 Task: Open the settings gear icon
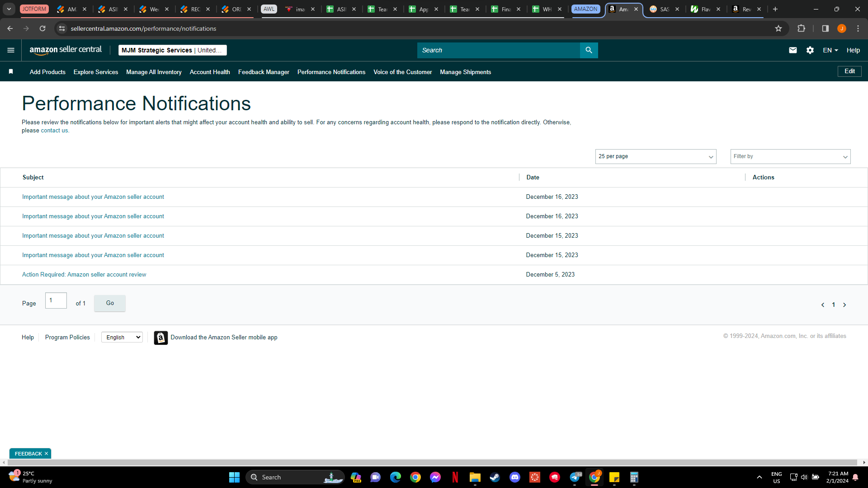810,50
